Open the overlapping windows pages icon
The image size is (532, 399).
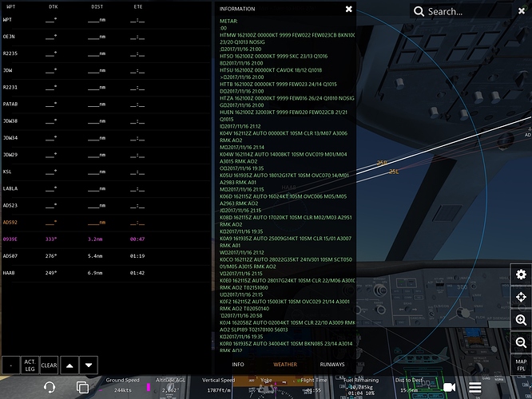[x=82, y=387]
